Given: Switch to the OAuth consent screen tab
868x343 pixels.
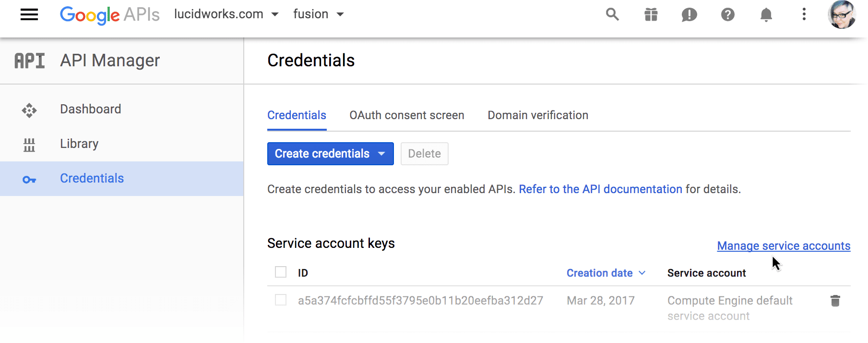Looking at the screenshot, I should pos(406,115).
